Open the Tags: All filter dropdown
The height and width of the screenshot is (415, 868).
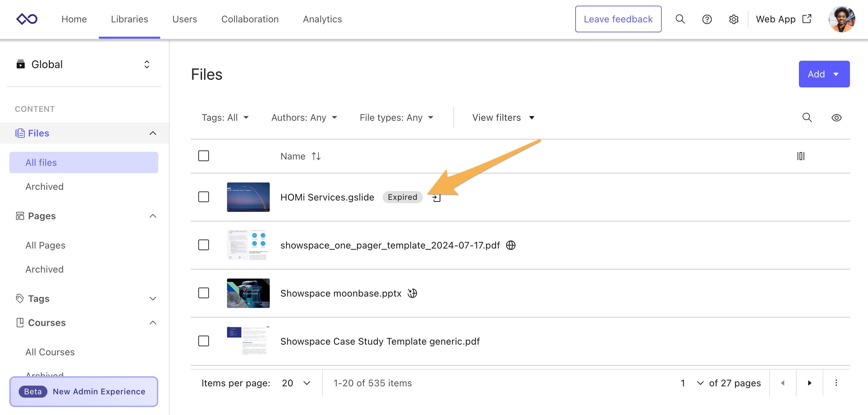point(225,117)
